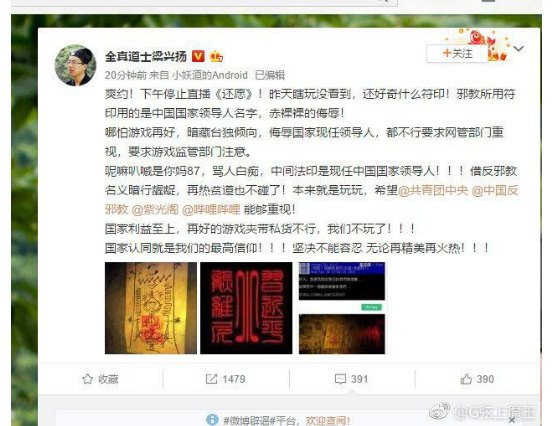
Task: Open the @共青团中央 mention
Action: (x=433, y=190)
